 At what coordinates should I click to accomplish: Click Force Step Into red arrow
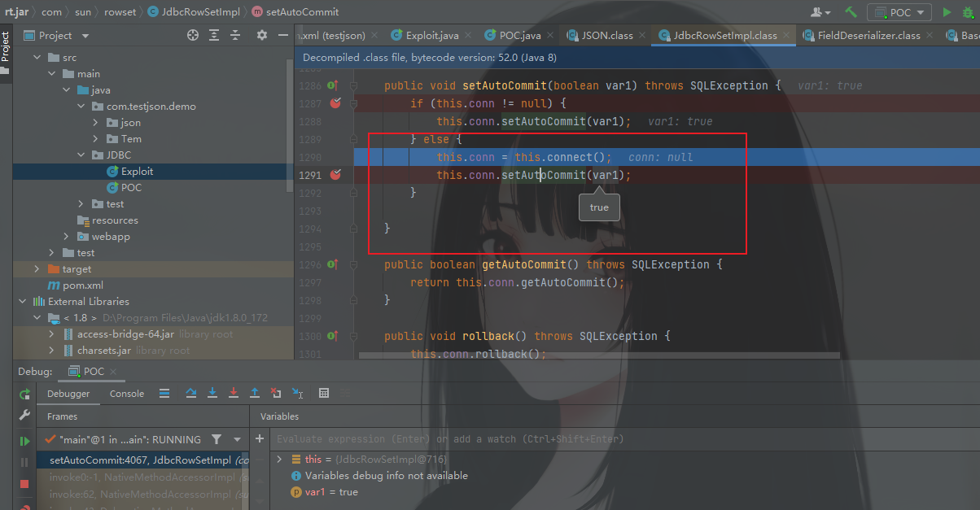click(234, 394)
